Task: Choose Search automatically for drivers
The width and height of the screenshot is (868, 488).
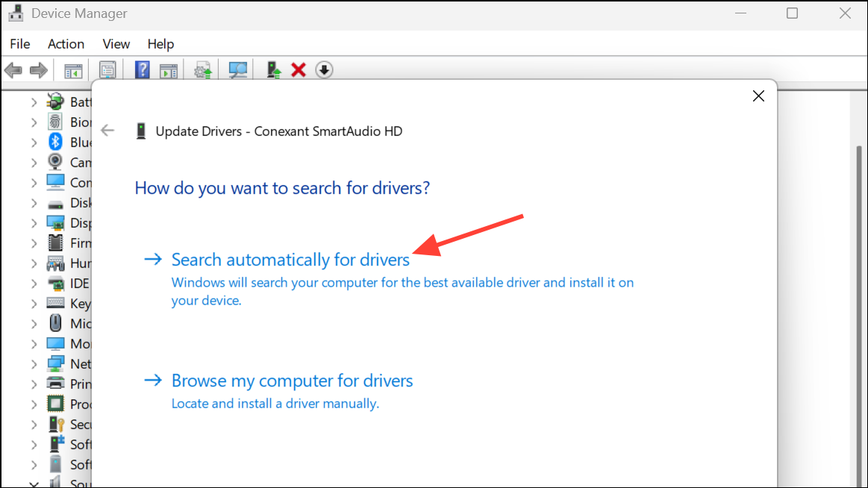Action: (x=290, y=260)
